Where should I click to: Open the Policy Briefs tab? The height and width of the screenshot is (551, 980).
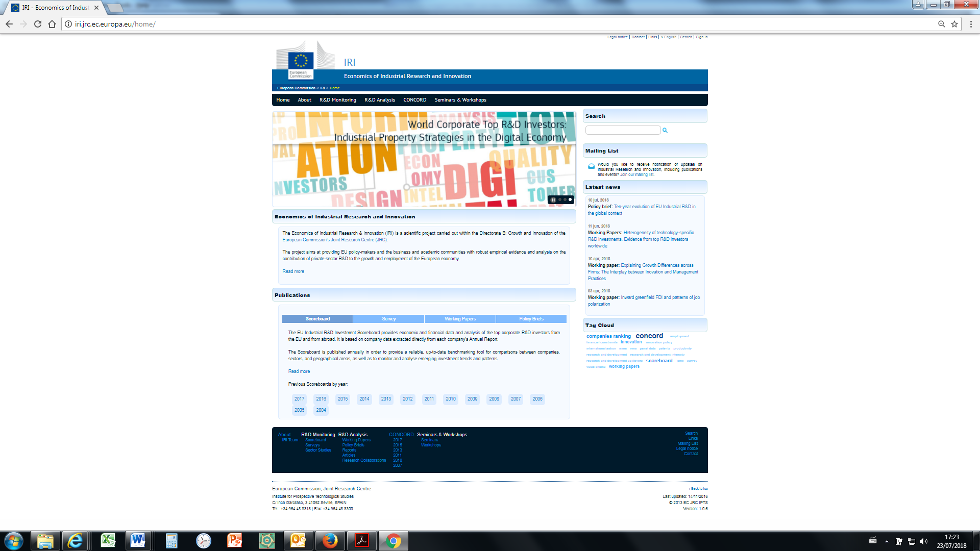tap(531, 319)
